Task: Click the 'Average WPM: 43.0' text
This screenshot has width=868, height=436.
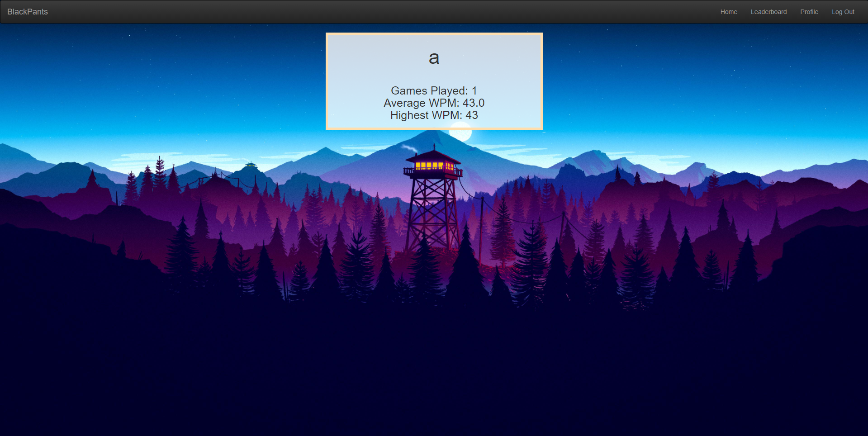Action: click(x=434, y=103)
